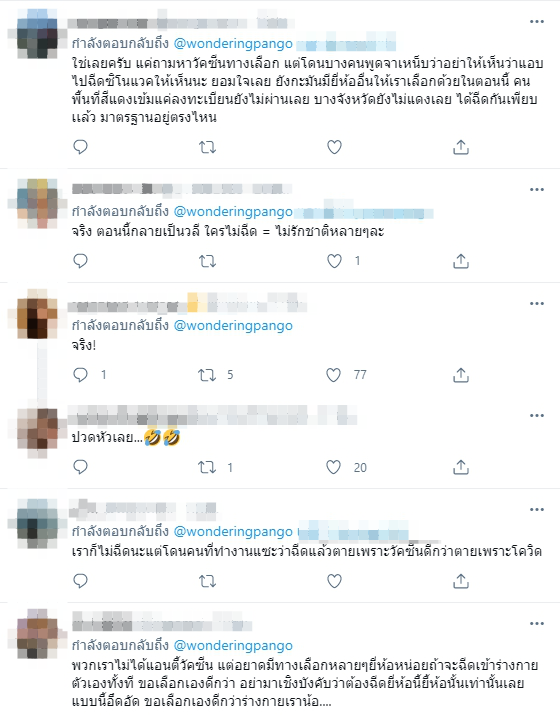Like the reply about ตายเพราะโควิด
Image resolution: width=560 pixels, height=715 pixels.
point(334,581)
